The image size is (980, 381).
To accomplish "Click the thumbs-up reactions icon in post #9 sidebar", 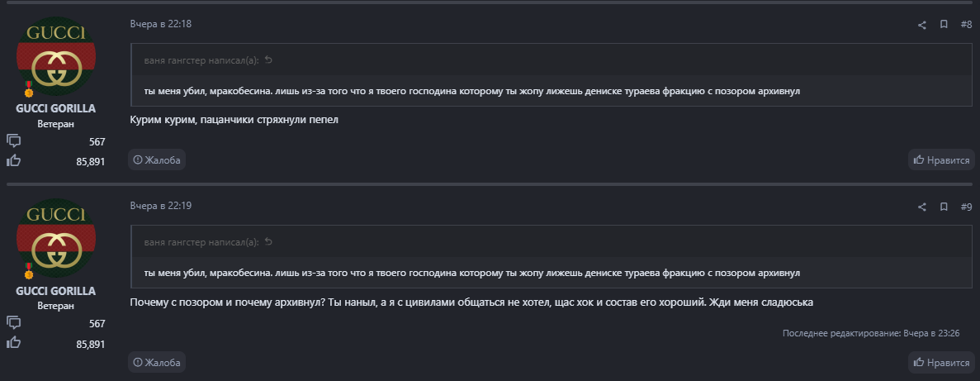I will point(14,342).
